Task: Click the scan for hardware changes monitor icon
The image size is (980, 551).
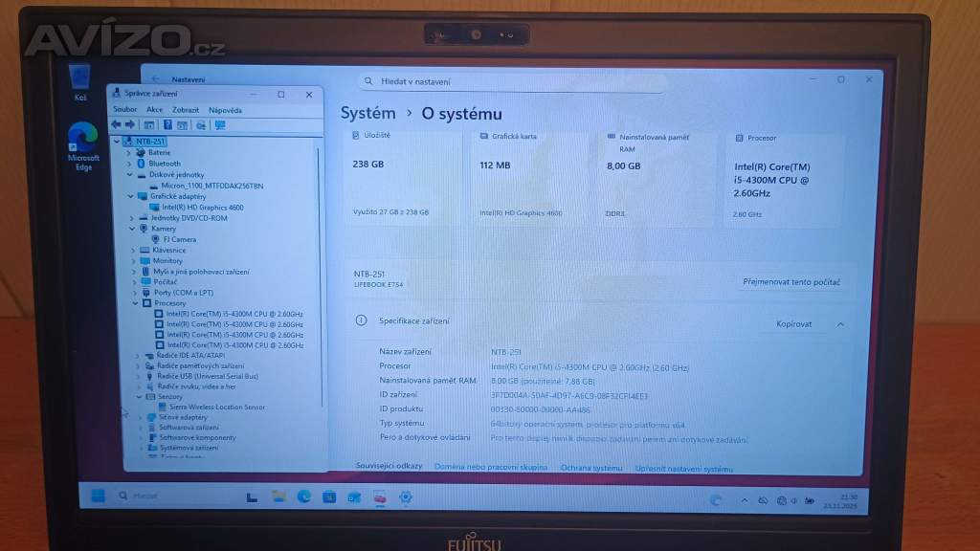Action: coord(220,124)
